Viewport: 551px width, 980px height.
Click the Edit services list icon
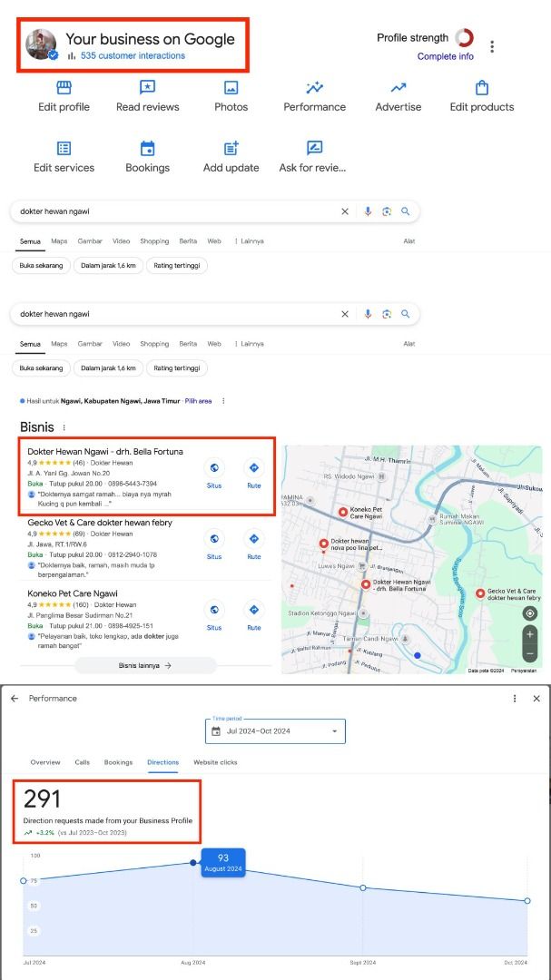point(64,149)
